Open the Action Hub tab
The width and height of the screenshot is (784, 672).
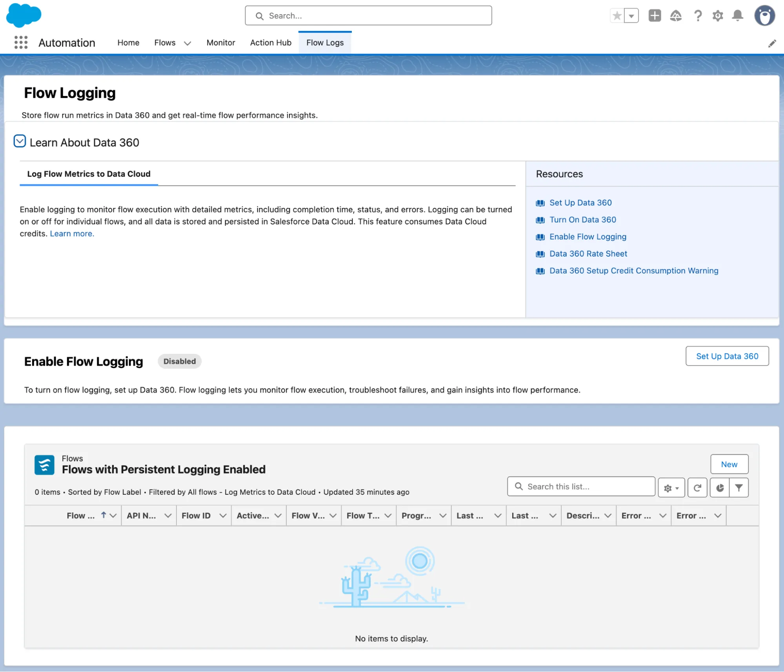click(271, 42)
